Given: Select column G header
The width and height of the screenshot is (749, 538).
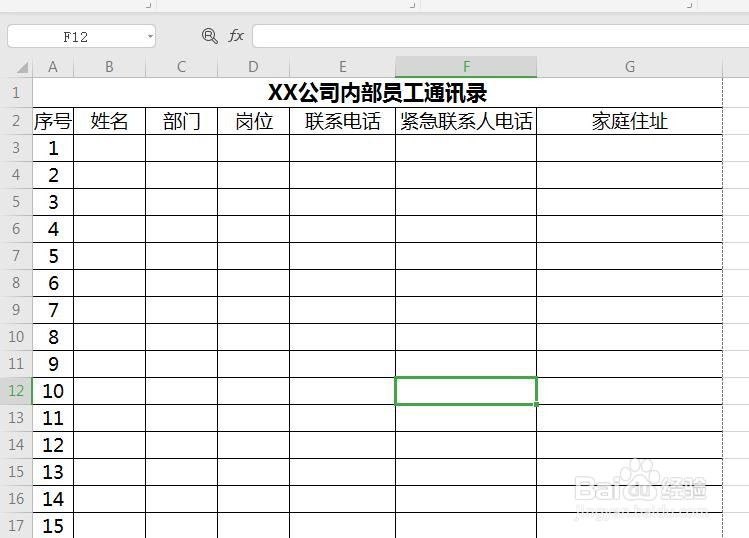Looking at the screenshot, I should (630, 67).
